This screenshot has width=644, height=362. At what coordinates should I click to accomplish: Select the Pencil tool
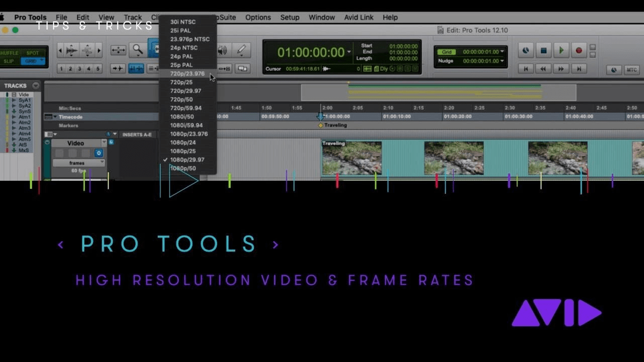[241, 50]
